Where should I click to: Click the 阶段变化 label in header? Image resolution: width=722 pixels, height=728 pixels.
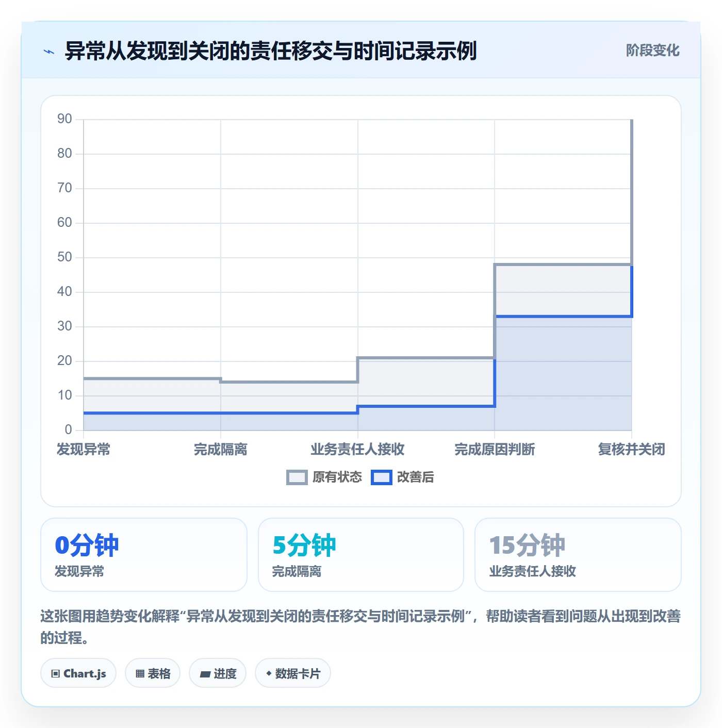[652, 51]
